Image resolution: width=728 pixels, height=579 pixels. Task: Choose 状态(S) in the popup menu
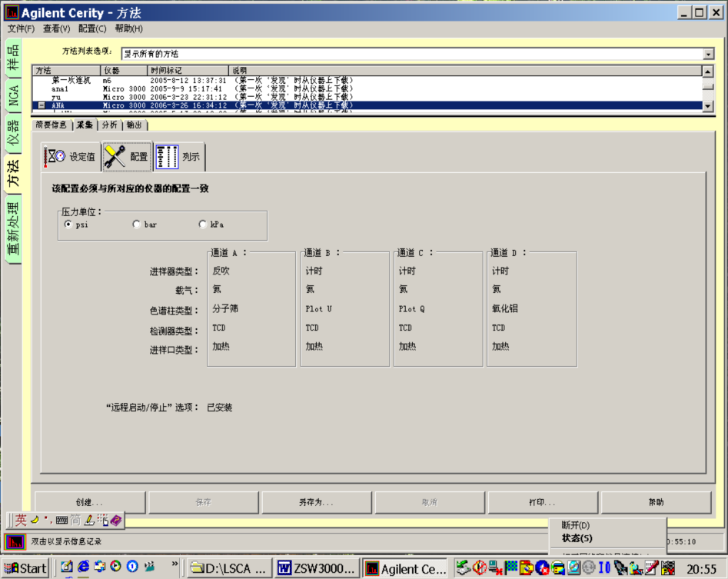(x=577, y=538)
